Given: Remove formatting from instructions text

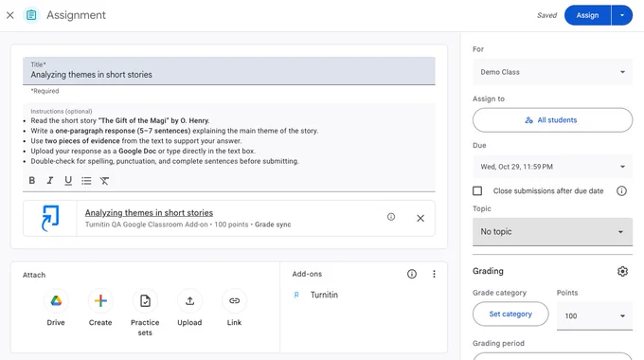Looking at the screenshot, I should 104,180.
